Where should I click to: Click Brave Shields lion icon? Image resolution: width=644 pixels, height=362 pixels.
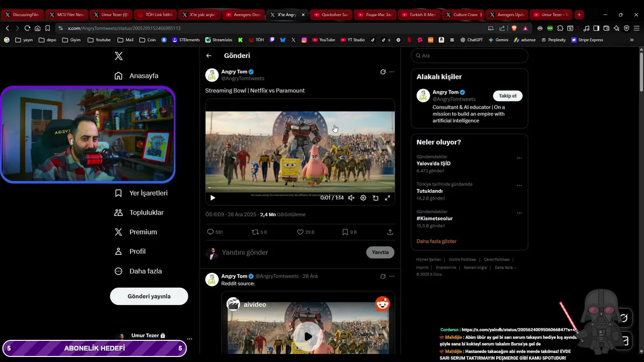[x=514, y=28]
